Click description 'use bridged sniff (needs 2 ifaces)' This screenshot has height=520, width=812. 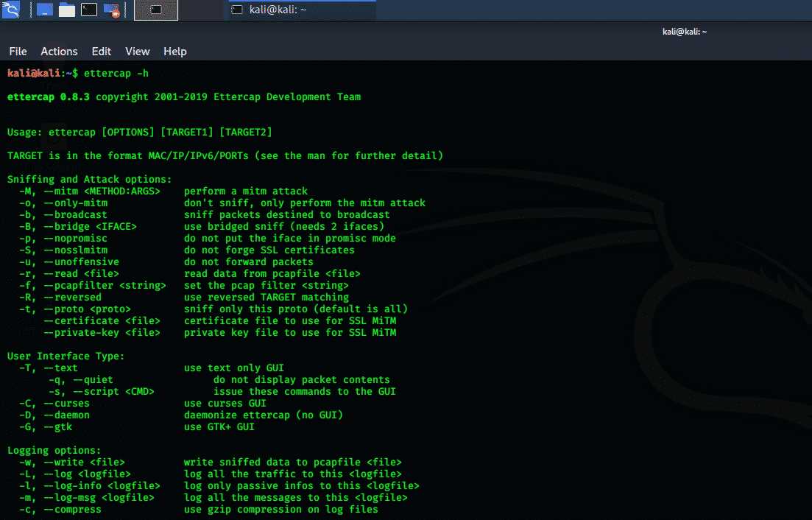(284, 226)
